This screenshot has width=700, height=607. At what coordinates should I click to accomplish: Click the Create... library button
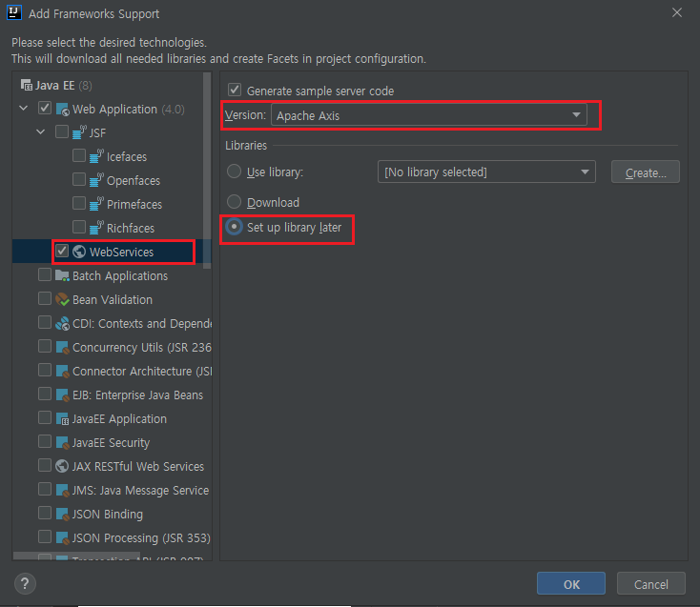pyautogui.click(x=645, y=172)
